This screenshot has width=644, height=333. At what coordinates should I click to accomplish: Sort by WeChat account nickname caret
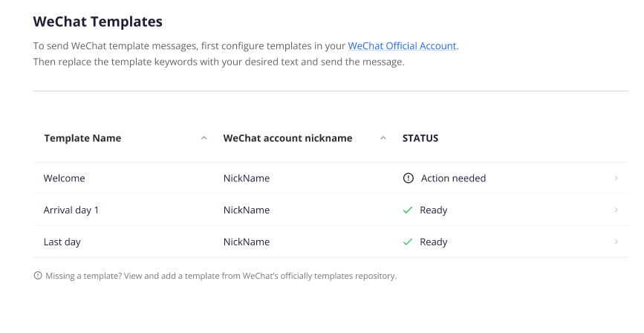383,138
